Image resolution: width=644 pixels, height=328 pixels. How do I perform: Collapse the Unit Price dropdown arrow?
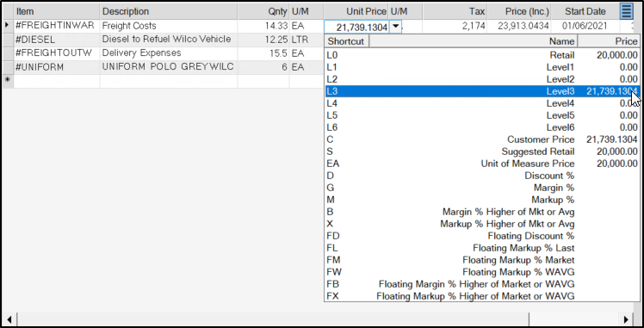[x=395, y=27]
